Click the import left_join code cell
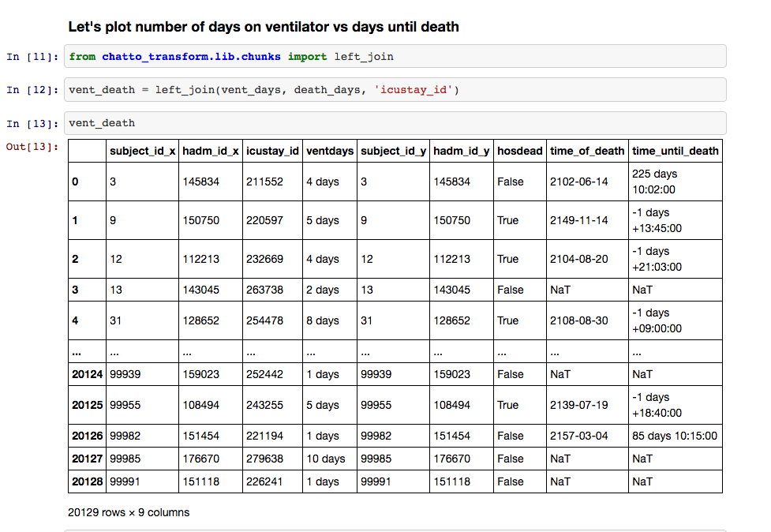Screen dimensions: 771x532 [395, 57]
